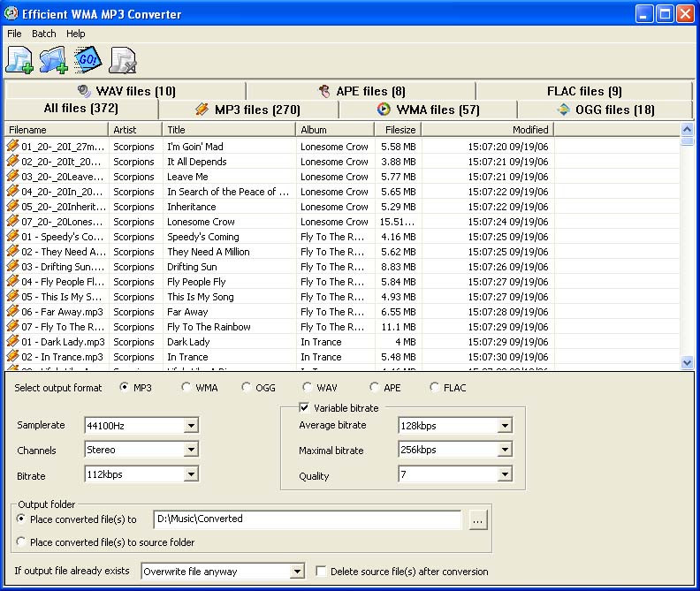Sort list by Title column header

(229, 130)
